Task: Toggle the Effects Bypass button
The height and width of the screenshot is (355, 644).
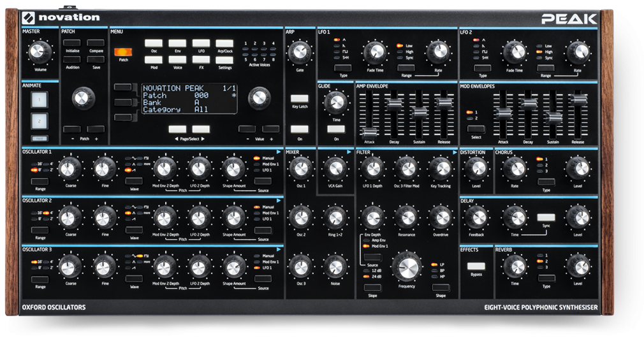Action: click(475, 266)
